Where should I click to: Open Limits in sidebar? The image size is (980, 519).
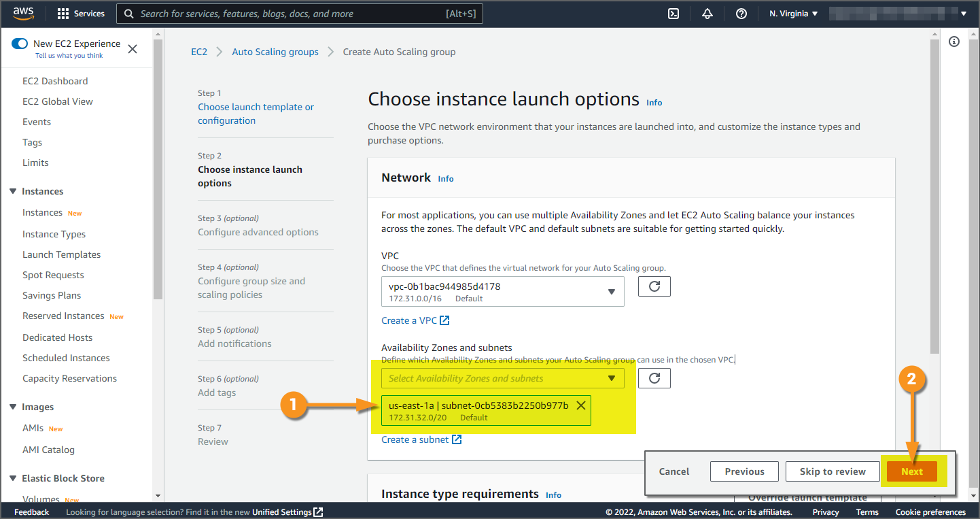[x=35, y=163]
